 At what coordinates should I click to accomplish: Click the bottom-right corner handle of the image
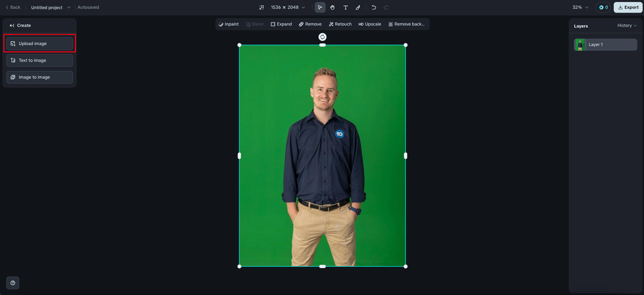click(406, 266)
